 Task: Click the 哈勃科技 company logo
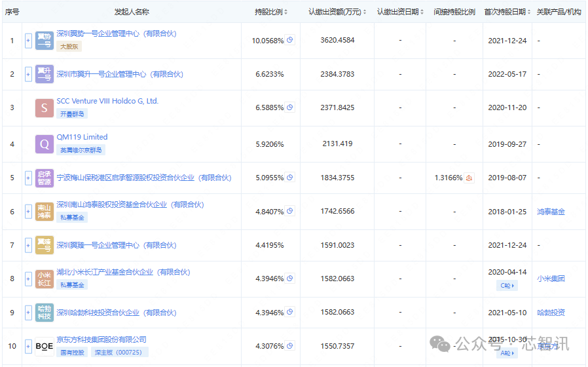(x=45, y=313)
